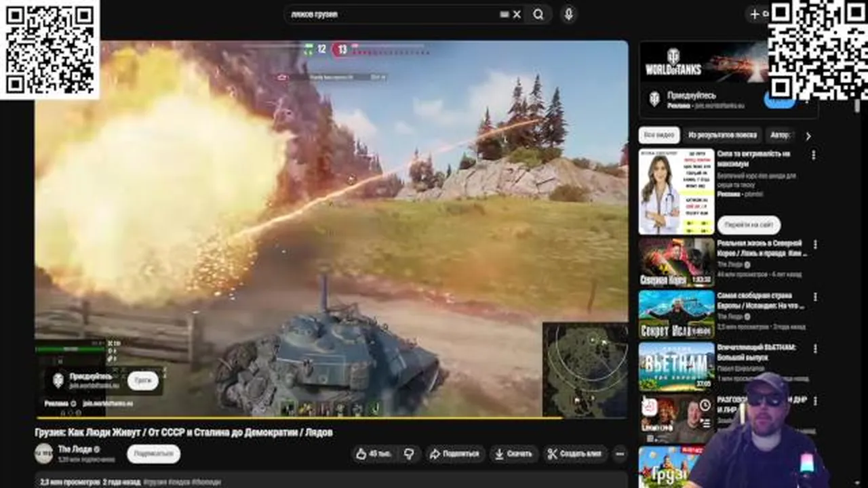Click the search magnifier button
868x488 pixels.
pos(538,14)
